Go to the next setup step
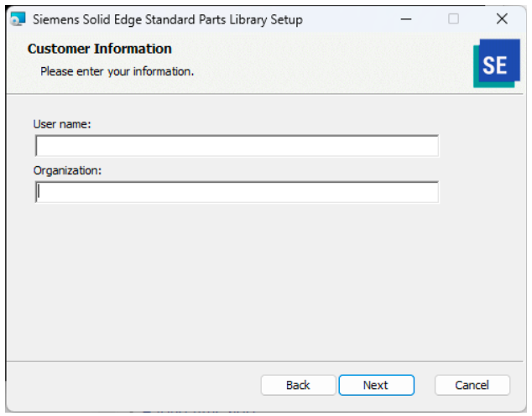The width and height of the screenshot is (532, 416). click(x=376, y=385)
